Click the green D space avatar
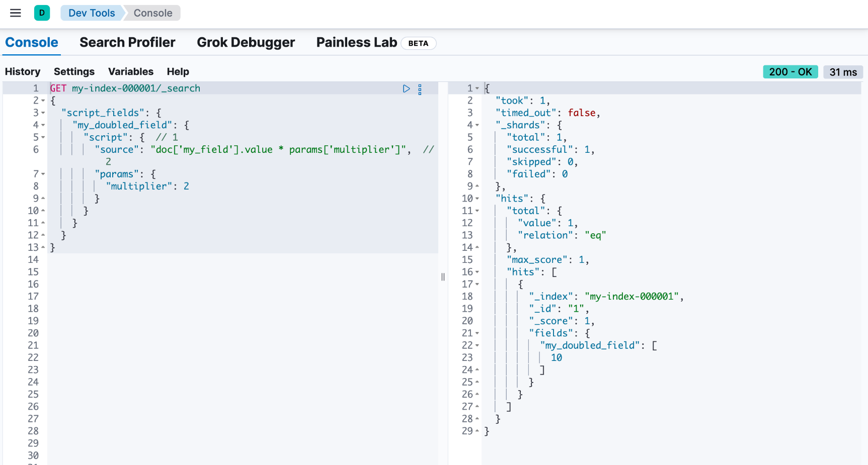The height and width of the screenshot is (465, 868). coord(42,13)
